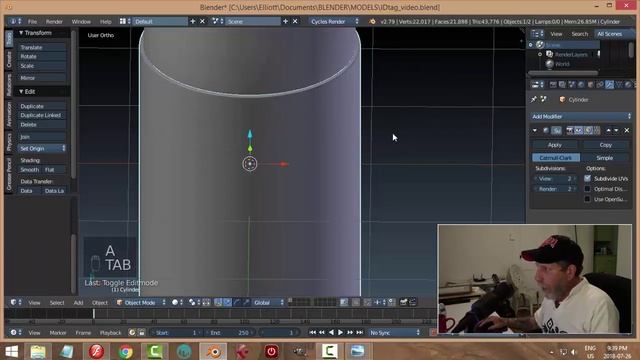Open the timeline Playback menu

pos(110,333)
